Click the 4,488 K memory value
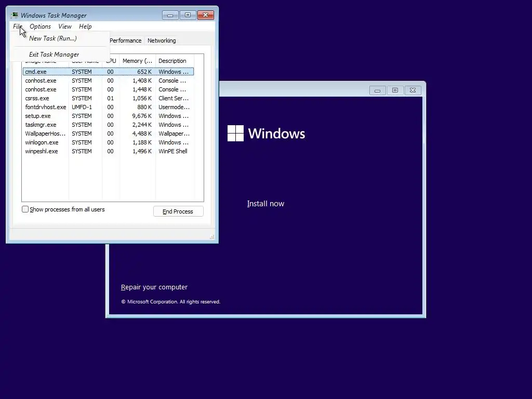This screenshot has width=532, height=399. click(142, 134)
